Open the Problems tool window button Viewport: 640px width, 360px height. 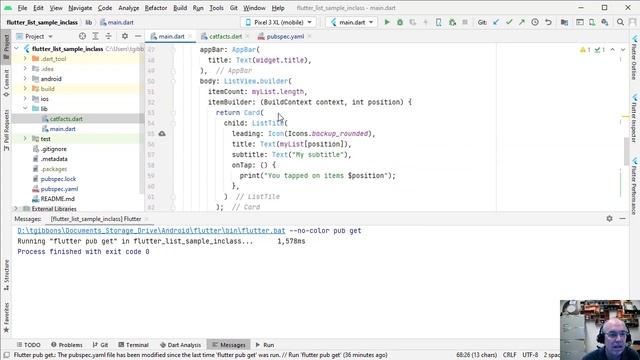point(67,345)
